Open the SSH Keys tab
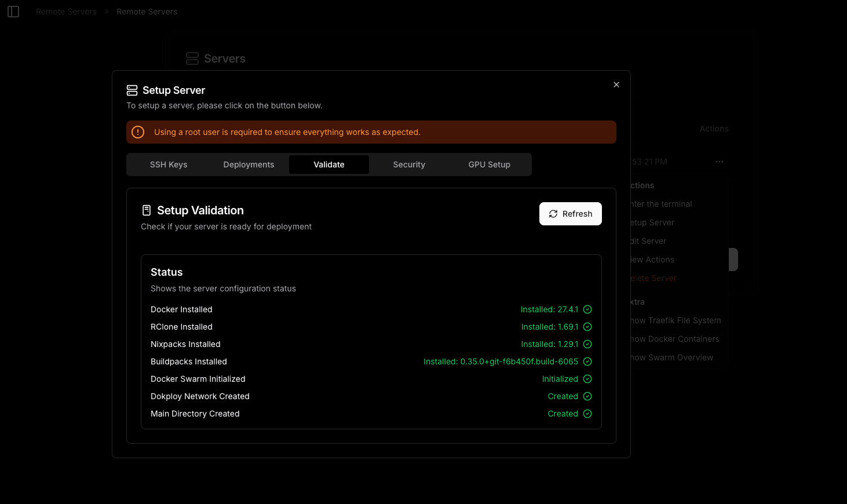The image size is (847, 504). [x=169, y=165]
